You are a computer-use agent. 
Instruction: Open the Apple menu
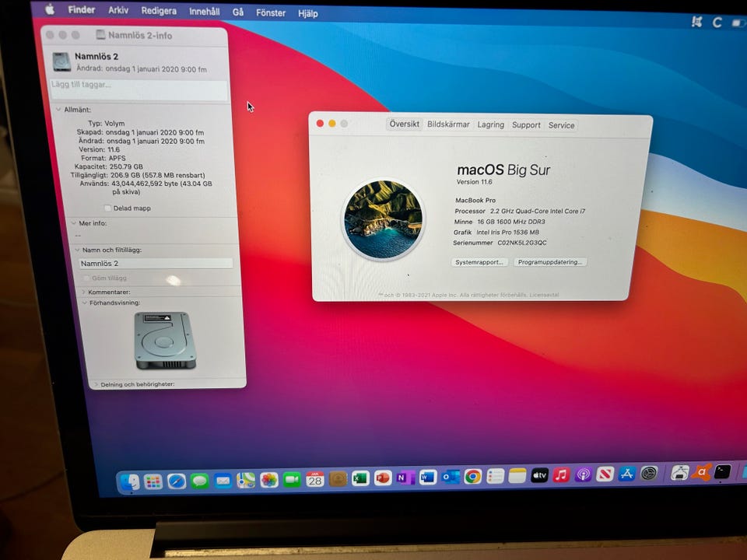point(50,9)
